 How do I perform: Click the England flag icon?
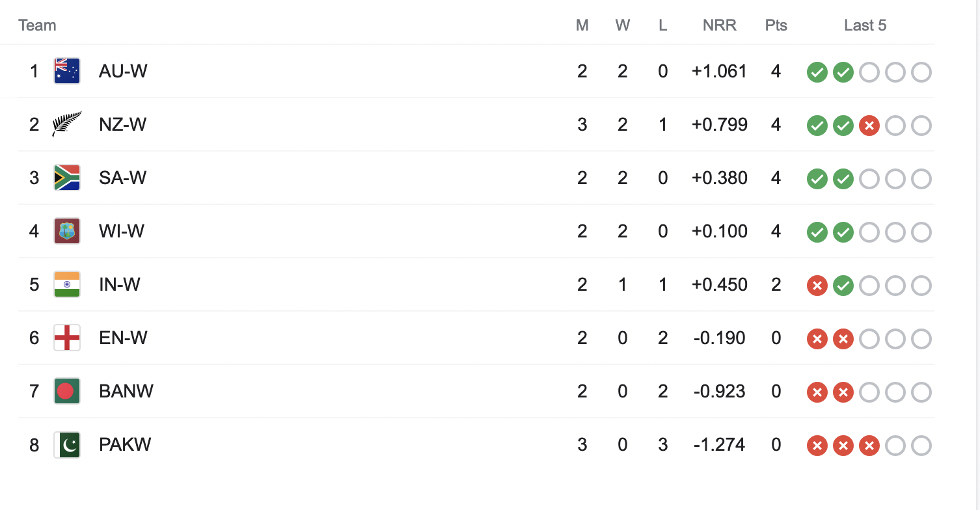click(x=67, y=338)
